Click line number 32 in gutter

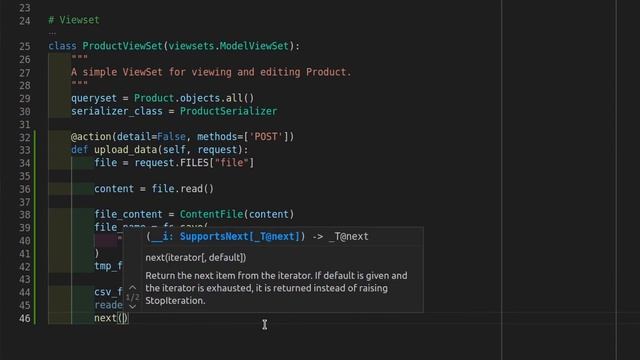(24, 137)
